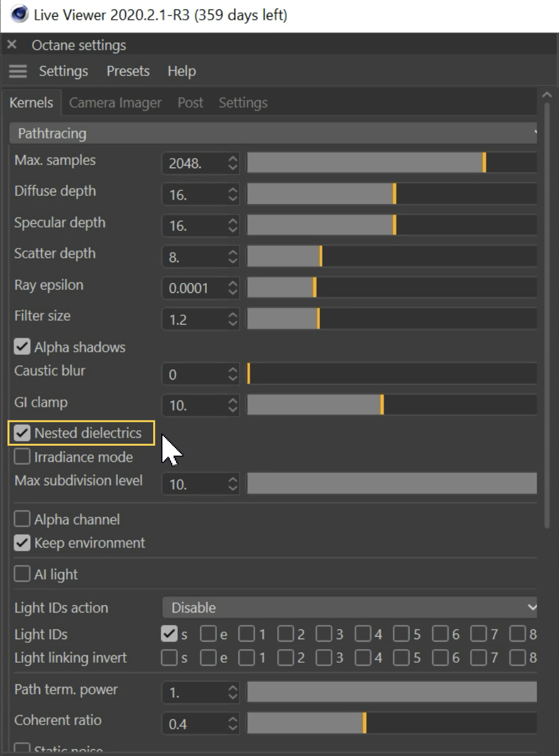559x756 pixels.
Task: Click the Coherent ratio stepper arrows
Action: (x=232, y=724)
